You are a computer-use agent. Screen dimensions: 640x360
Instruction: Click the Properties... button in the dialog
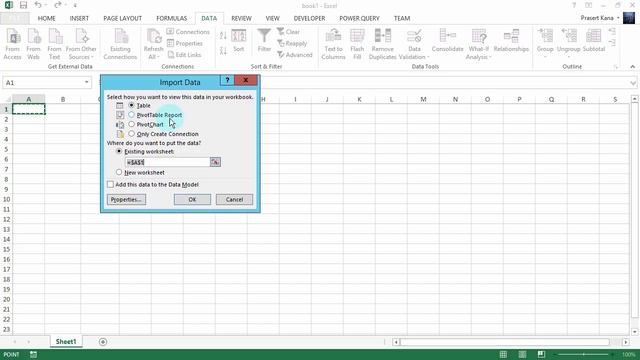pyautogui.click(x=126, y=199)
